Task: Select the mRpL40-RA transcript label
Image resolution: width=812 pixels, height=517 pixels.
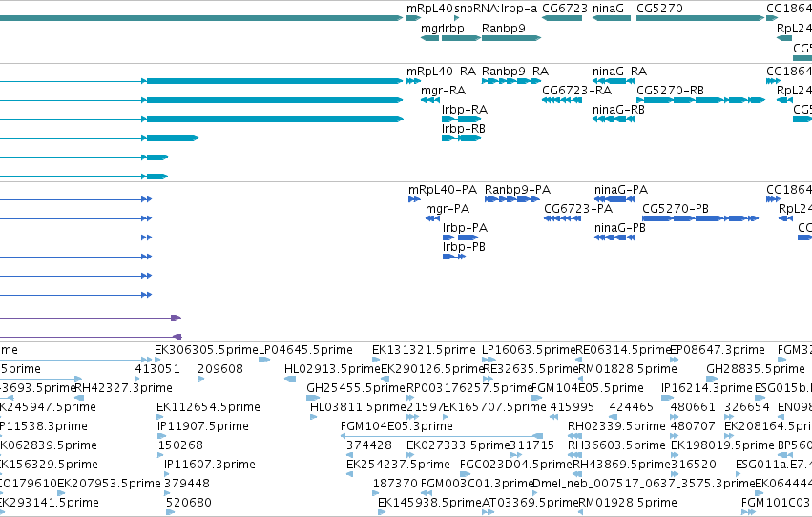Action: 441,72
